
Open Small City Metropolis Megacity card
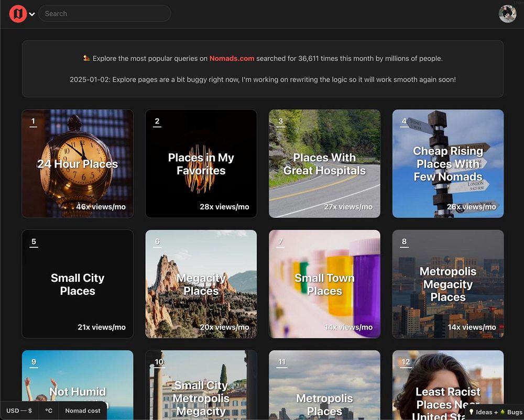click(201, 385)
